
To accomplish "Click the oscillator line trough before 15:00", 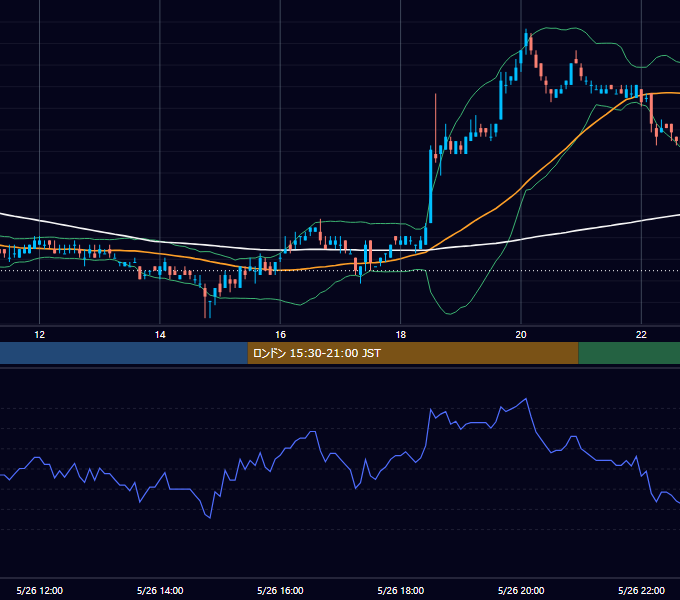I will (x=210, y=518).
